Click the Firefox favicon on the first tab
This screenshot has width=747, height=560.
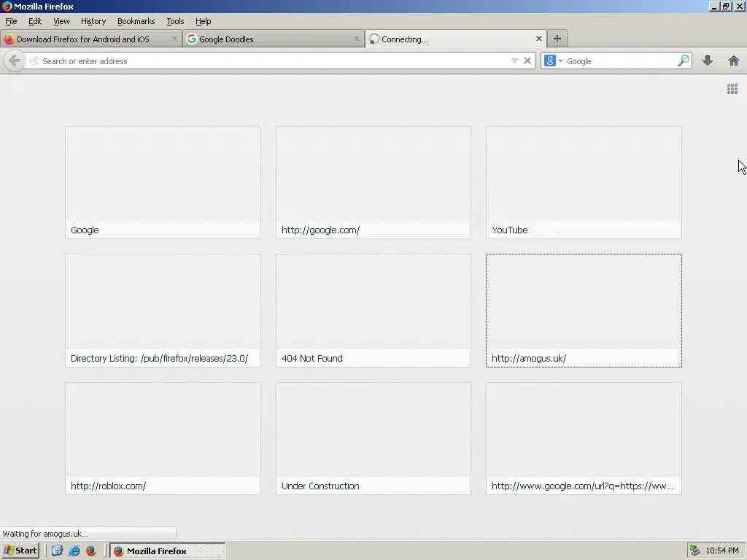click(9, 39)
